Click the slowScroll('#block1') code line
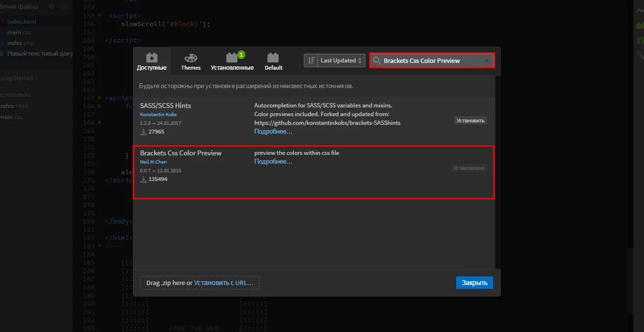This screenshot has width=644, height=332. tap(166, 24)
